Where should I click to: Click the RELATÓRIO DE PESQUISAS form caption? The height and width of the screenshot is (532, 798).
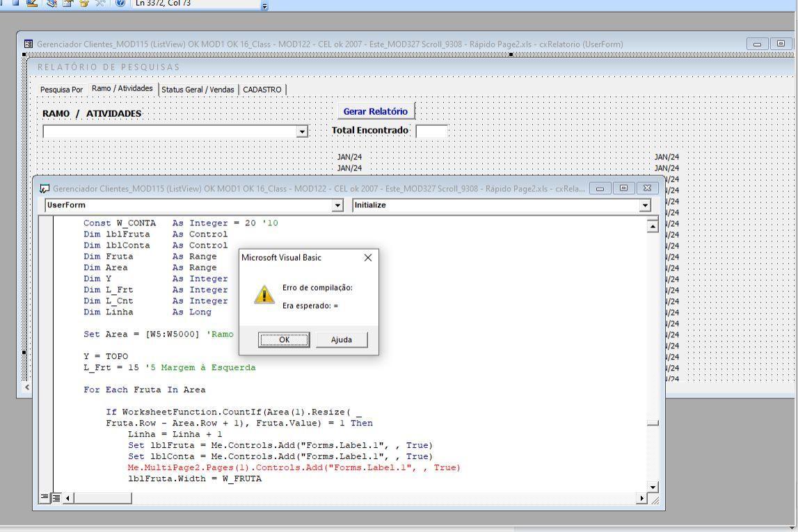[109, 67]
